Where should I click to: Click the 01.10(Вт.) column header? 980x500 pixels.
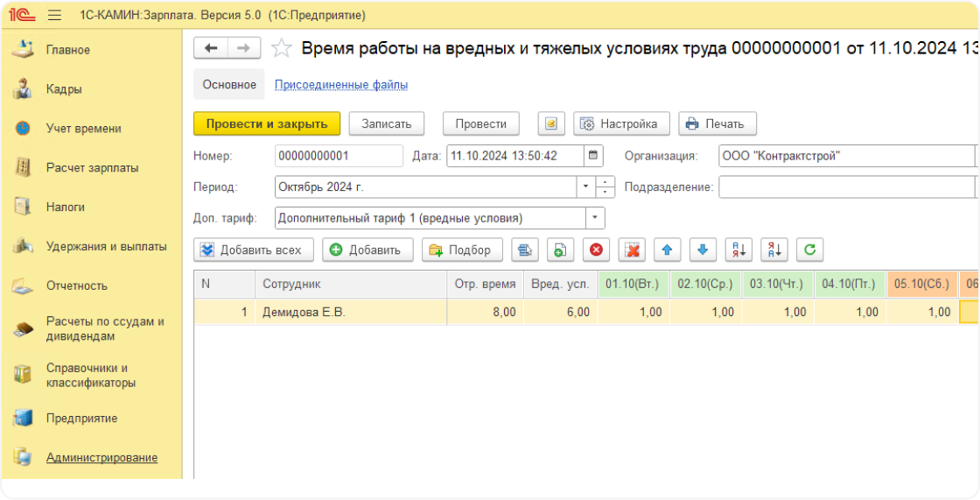[x=633, y=284]
